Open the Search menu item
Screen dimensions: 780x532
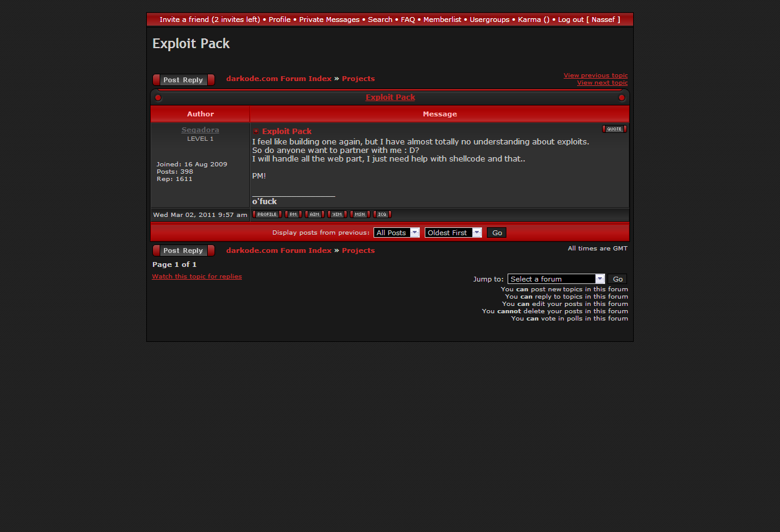click(380, 20)
